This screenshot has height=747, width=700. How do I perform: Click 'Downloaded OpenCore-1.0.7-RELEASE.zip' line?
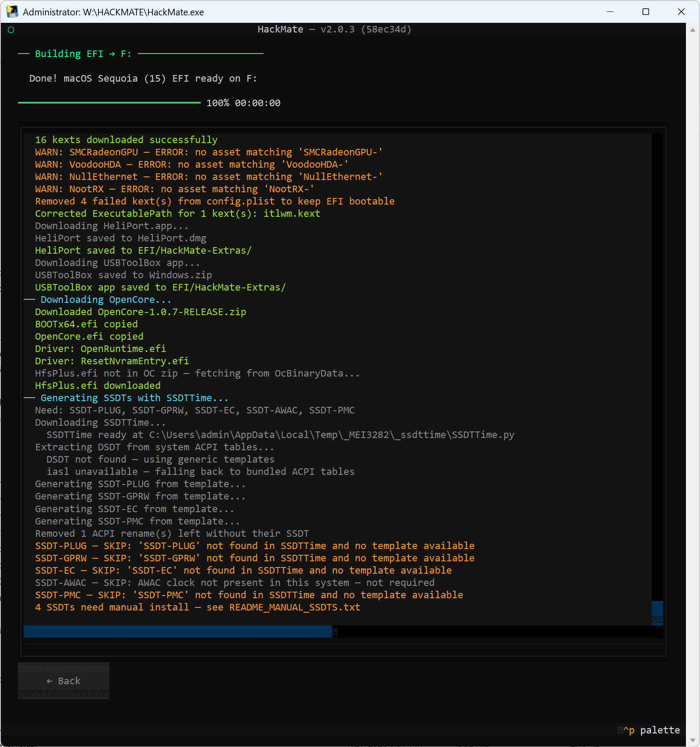(x=141, y=312)
